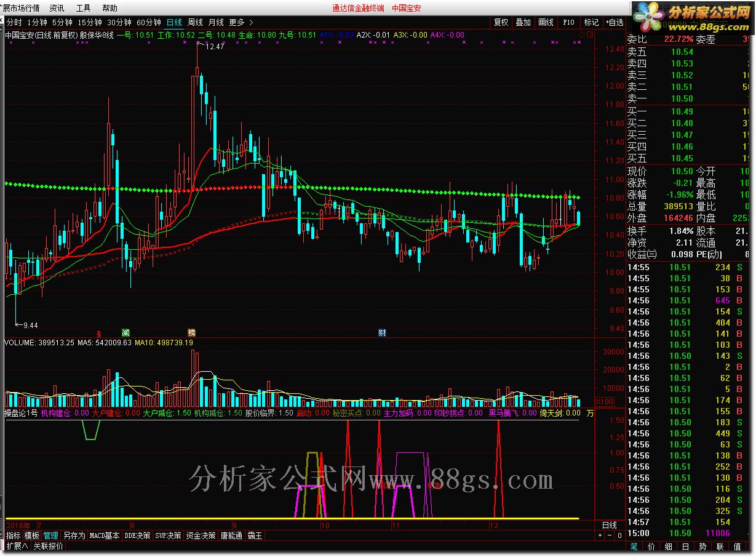756x557 pixels.
Task: Switch to 5分钟 period
Action: pyautogui.click(x=62, y=22)
